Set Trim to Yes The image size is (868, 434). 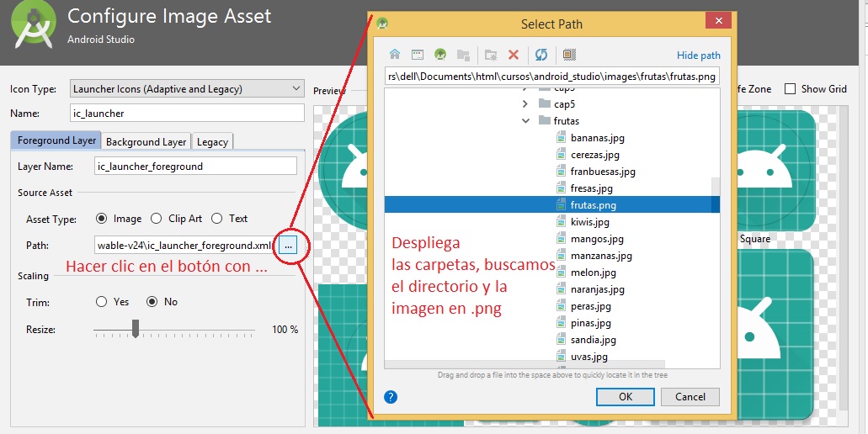point(102,302)
